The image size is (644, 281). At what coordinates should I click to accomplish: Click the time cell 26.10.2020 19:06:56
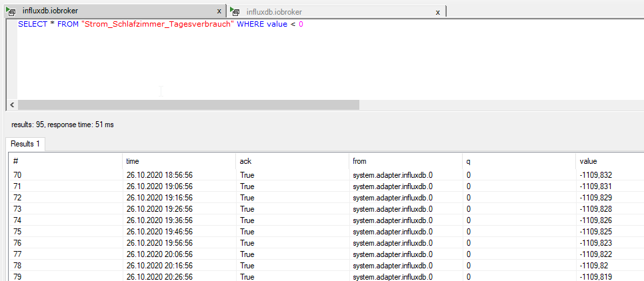pos(160,186)
